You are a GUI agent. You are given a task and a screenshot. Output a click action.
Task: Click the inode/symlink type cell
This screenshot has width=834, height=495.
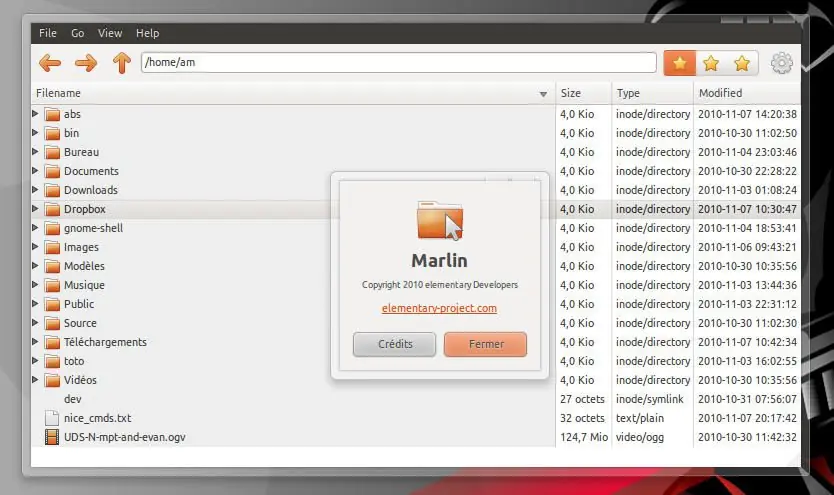pyautogui.click(x=649, y=399)
